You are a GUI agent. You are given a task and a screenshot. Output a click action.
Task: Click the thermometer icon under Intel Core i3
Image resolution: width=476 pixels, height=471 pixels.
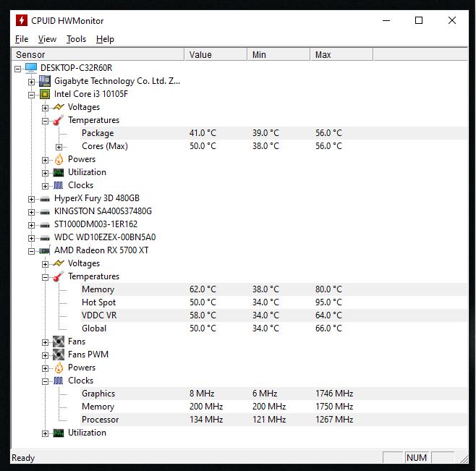coord(59,120)
